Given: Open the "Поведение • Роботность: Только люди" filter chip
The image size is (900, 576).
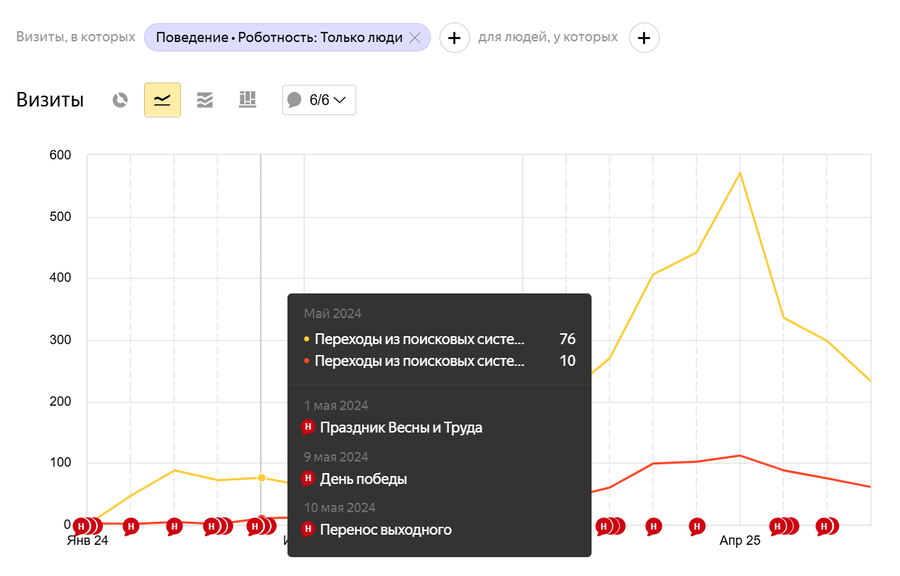Looking at the screenshot, I should pos(270,38).
